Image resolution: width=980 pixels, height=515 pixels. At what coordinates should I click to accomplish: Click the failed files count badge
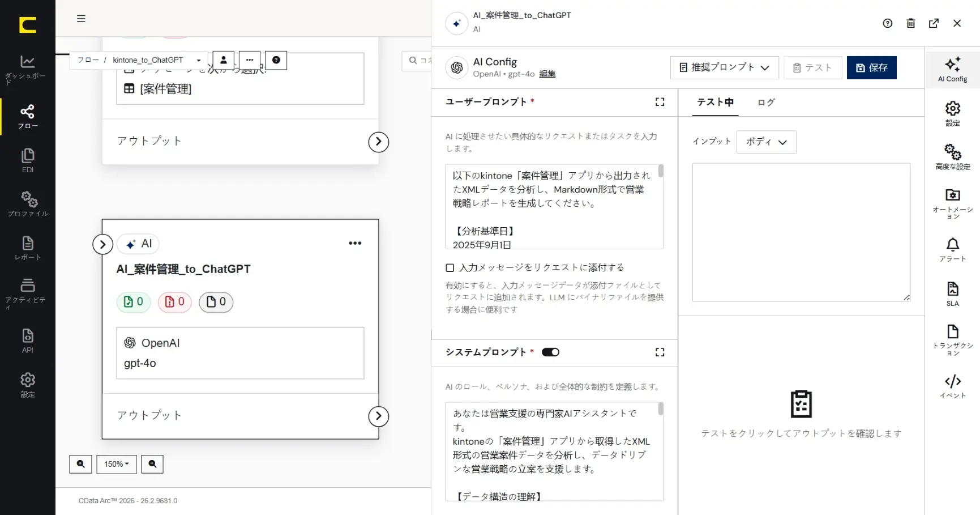tap(175, 302)
